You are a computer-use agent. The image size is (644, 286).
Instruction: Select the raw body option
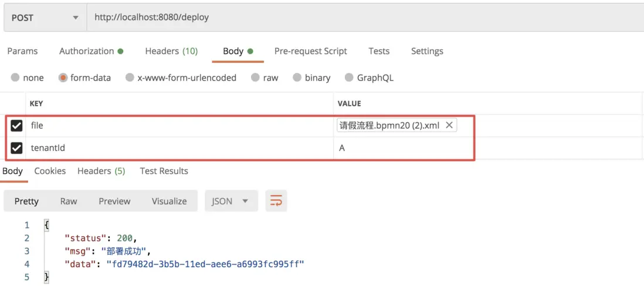click(255, 78)
